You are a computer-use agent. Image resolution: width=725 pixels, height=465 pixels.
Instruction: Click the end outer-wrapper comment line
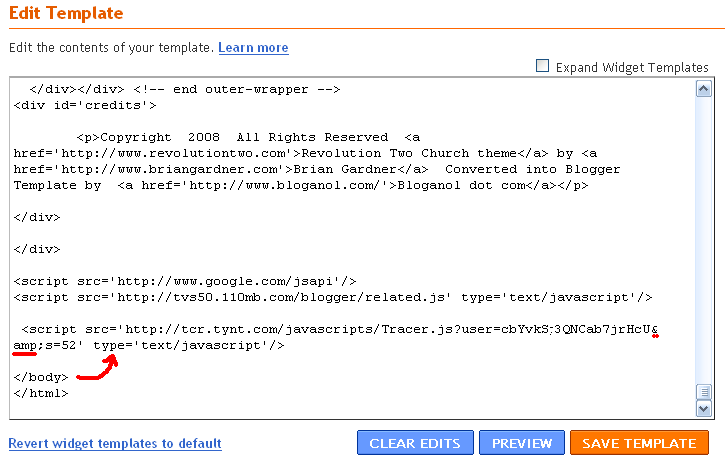[x=185, y=89]
